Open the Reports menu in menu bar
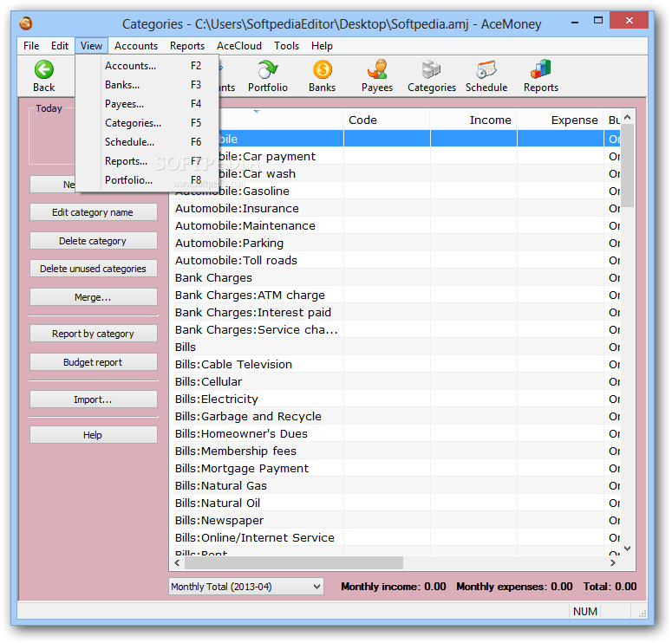This screenshot has height=643, width=672. 186,46
